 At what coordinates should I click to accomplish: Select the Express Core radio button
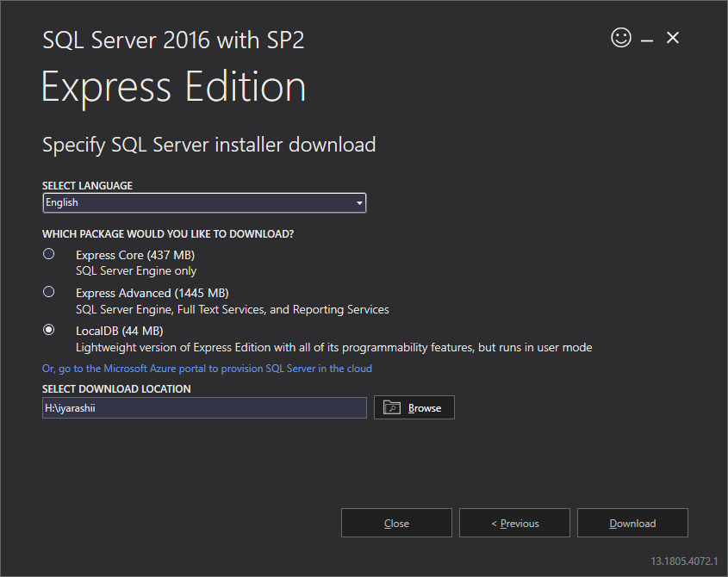(49, 254)
